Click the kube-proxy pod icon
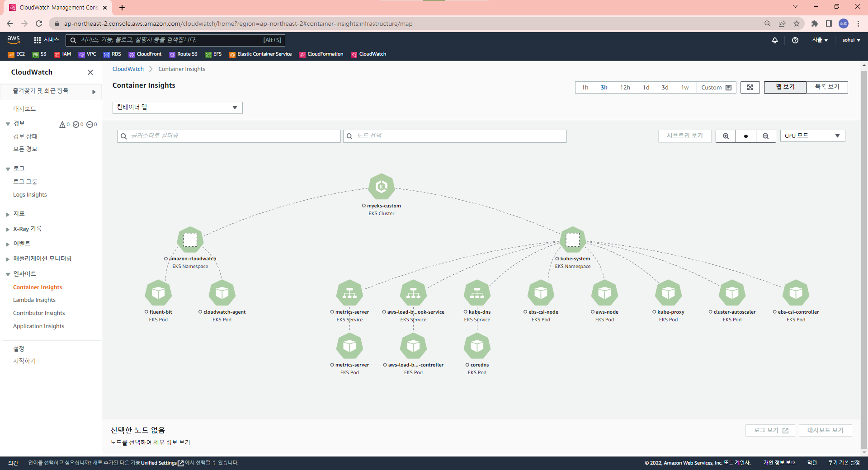The image size is (868, 470). (668, 293)
